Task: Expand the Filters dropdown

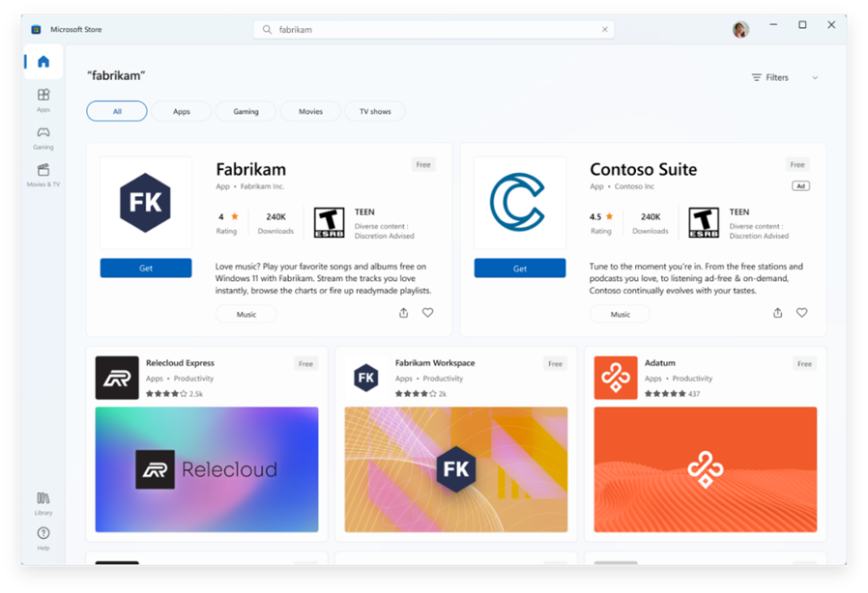Action: [x=785, y=77]
